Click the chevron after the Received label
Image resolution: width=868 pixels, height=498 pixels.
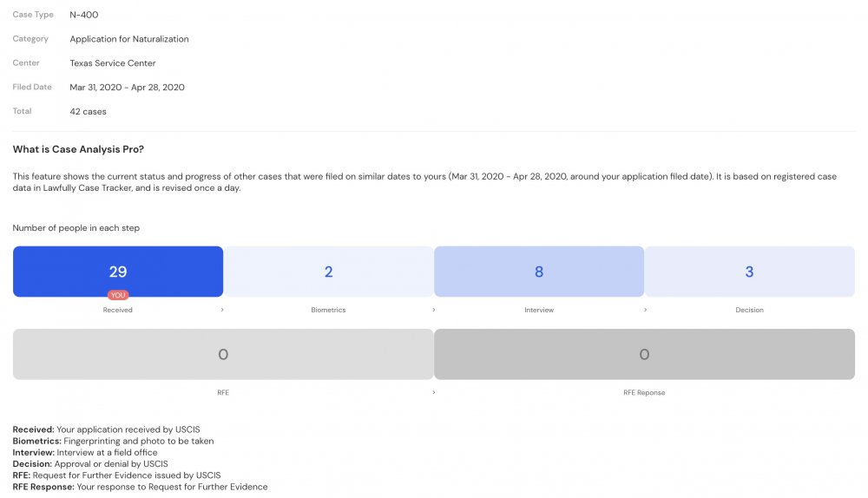point(222,310)
